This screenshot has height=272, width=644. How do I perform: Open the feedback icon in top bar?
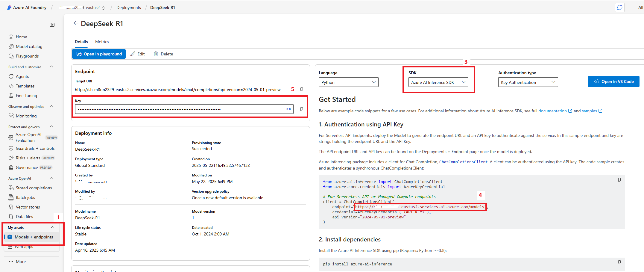point(620,7)
